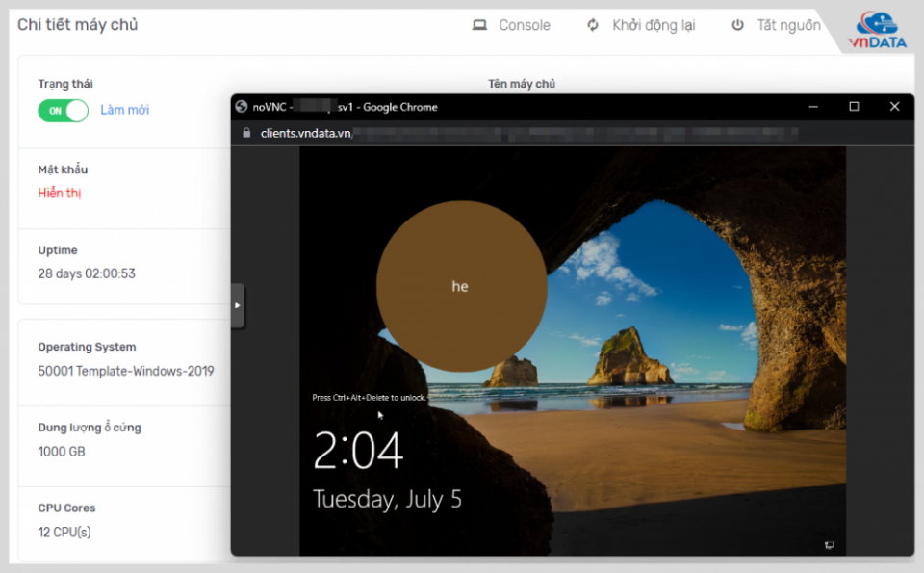924x573 pixels.
Task: Click the padlock icon in the address bar
Action: point(246,133)
